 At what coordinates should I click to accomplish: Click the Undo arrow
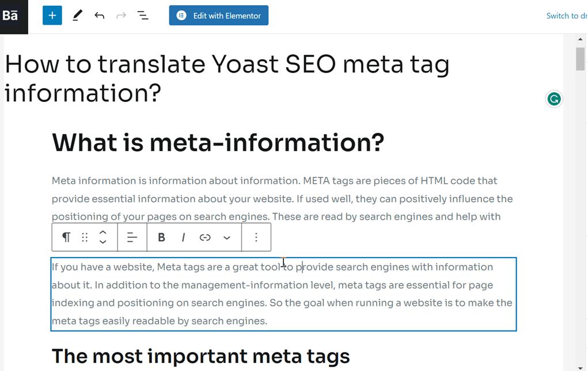[100, 16]
